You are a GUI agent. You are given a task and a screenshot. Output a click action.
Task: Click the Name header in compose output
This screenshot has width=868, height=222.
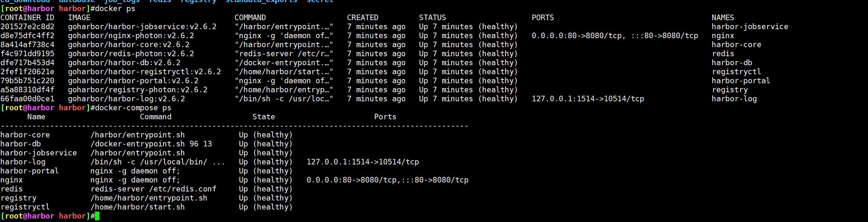[x=36, y=117]
